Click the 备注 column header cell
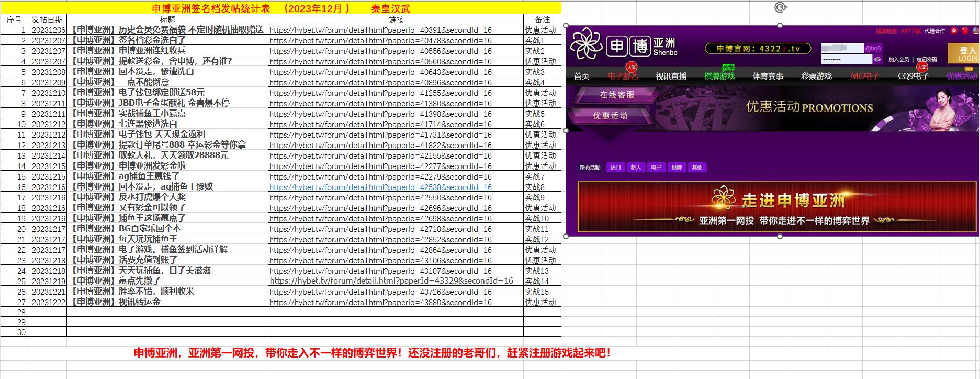Screen dimensions: 980x379 (543, 19)
